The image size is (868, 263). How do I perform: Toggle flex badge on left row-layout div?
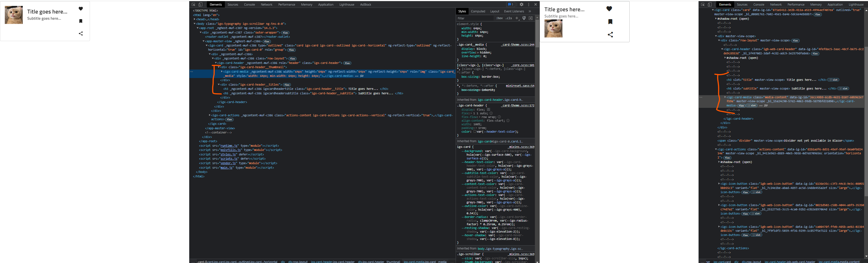point(293,58)
